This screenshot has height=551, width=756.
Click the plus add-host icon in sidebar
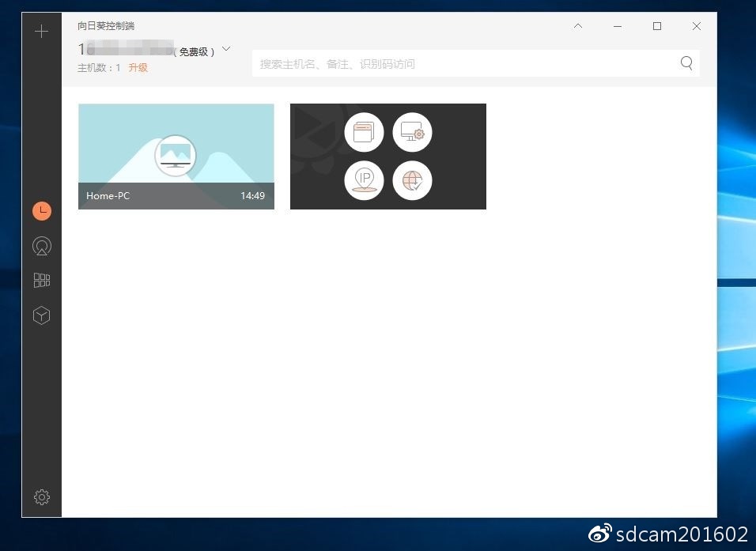(x=41, y=32)
